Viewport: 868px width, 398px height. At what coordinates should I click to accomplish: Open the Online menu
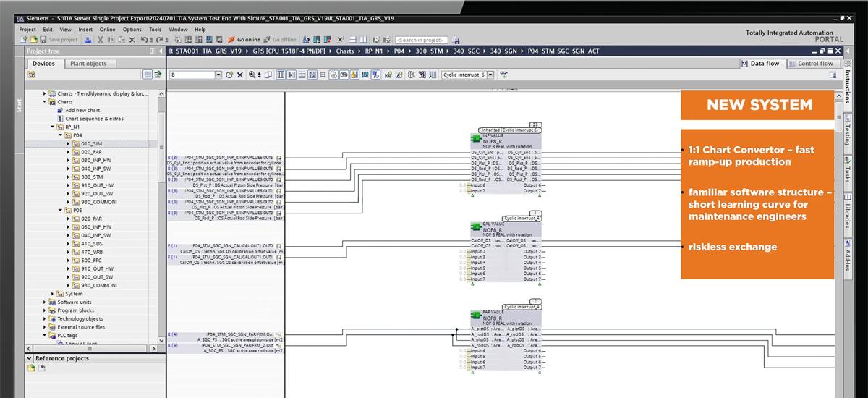click(107, 30)
